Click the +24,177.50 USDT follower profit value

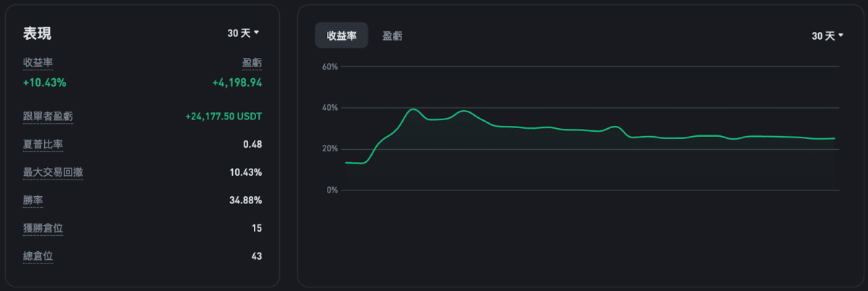(x=224, y=117)
